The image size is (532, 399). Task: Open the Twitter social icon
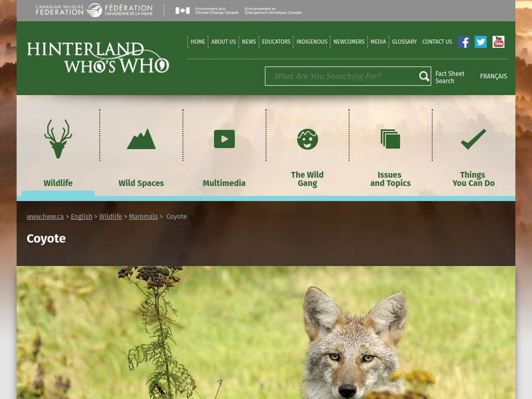pos(481,42)
